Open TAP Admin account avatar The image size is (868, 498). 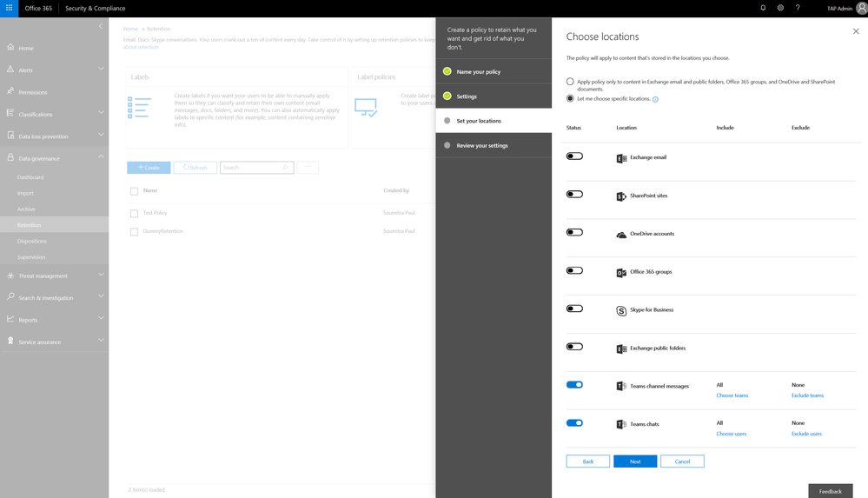861,8
